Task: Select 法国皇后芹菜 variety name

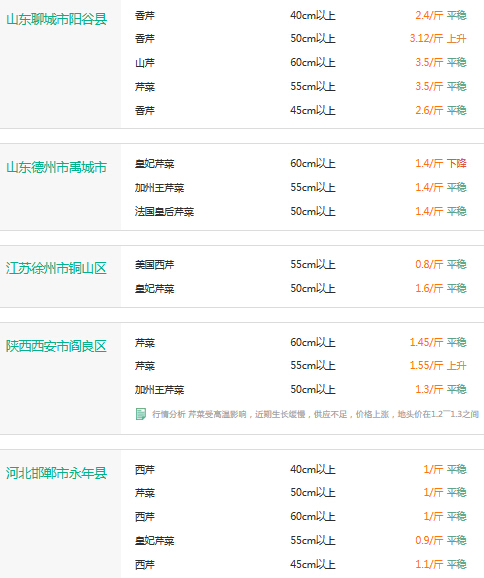Action: 164,212
